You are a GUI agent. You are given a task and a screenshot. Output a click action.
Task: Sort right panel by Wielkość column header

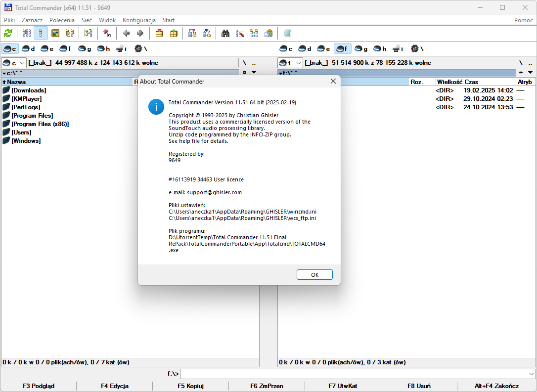449,82
